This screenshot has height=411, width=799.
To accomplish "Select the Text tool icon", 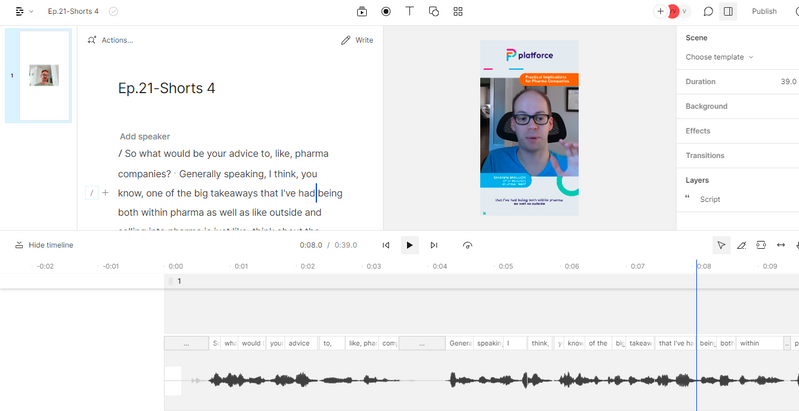I will 410,11.
